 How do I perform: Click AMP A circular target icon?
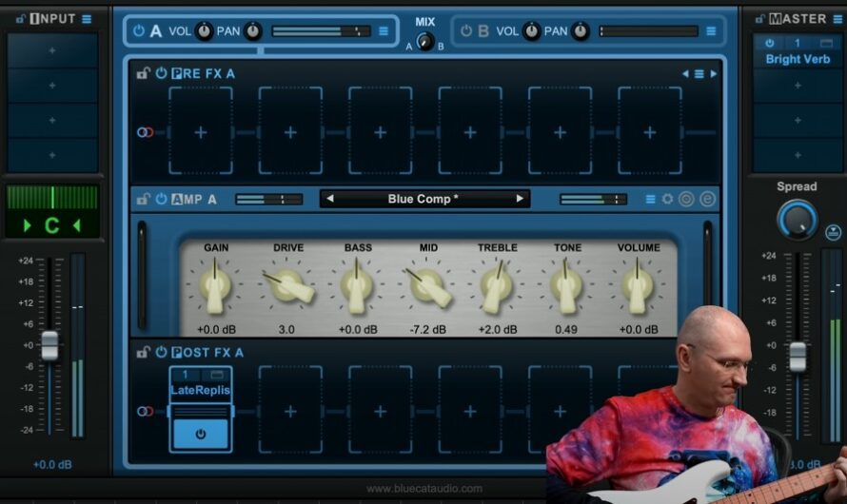click(x=686, y=199)
